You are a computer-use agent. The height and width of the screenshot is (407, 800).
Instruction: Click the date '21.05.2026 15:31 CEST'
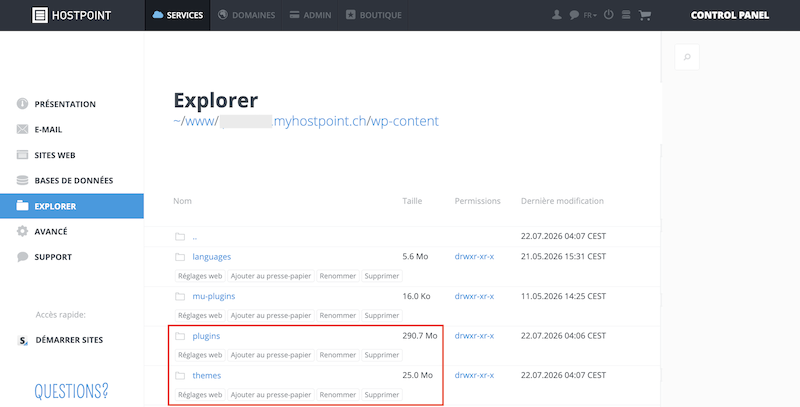coord(563,257)
